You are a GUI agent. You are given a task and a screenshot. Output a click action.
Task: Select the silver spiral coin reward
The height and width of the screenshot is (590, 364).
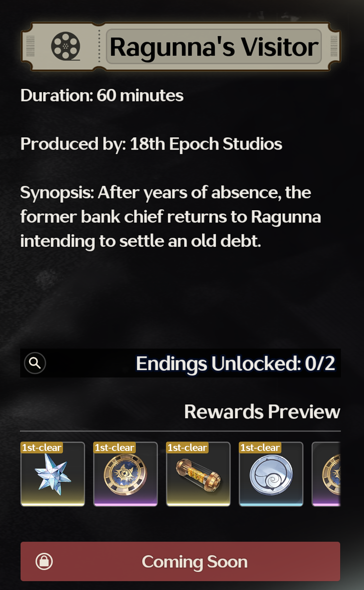(x=271, y=474)
